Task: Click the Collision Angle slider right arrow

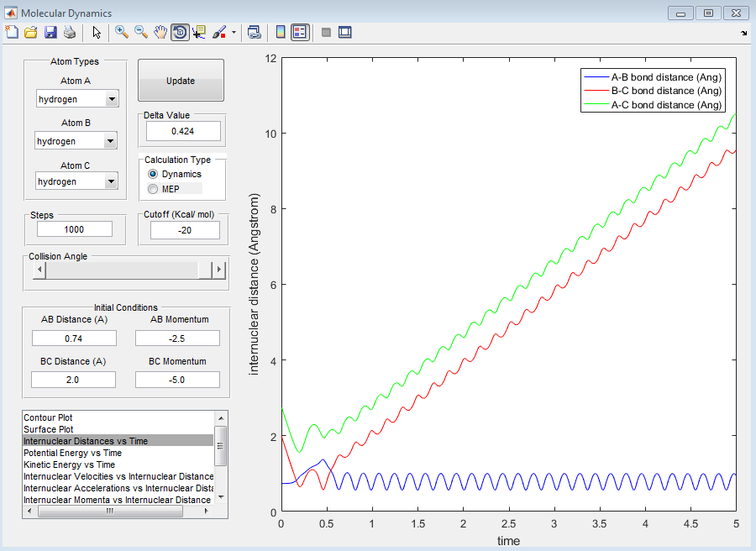Action: 219,270
